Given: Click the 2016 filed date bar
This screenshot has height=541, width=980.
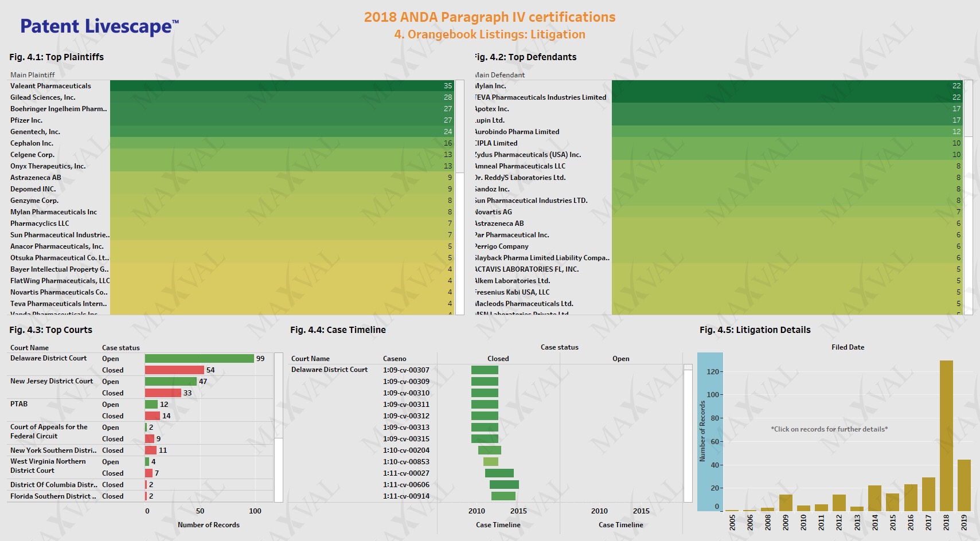Looking at the screenshot, I should coord(911,497).
